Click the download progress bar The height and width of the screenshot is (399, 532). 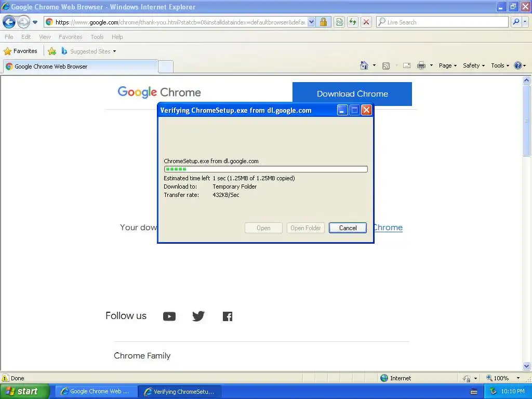coord(265,169)
